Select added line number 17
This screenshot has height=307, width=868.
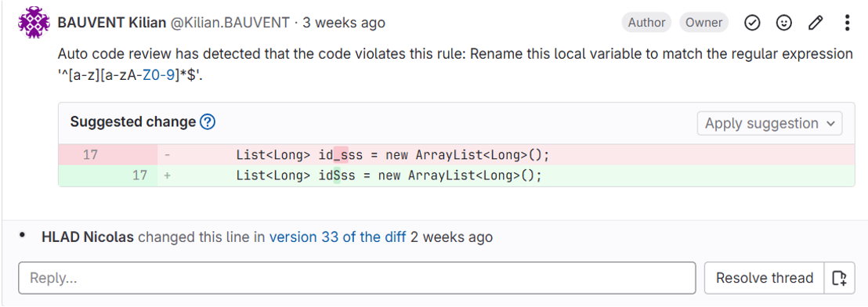point(140,175)
